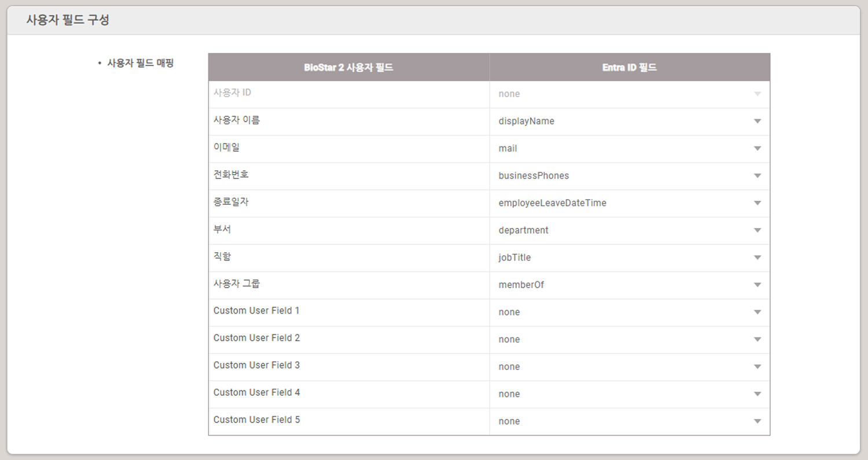Click the 직함 row label
This screenshot has width=868, height=460.
point(222,256)
